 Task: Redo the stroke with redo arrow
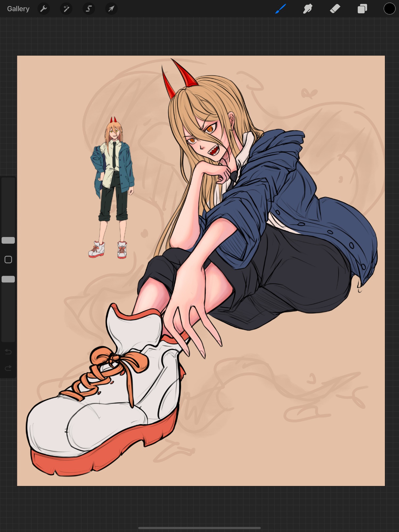pos(8,368)
